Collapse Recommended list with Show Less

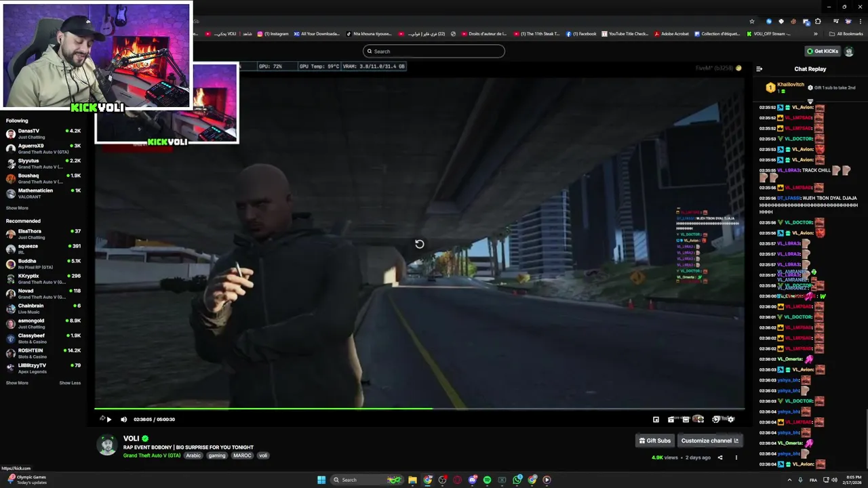point(70,383)
